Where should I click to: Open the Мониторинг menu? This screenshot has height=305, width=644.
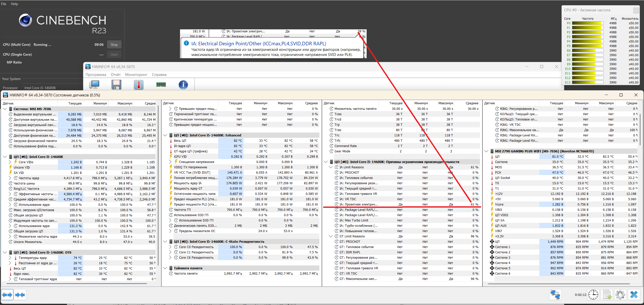pos(136,75)
